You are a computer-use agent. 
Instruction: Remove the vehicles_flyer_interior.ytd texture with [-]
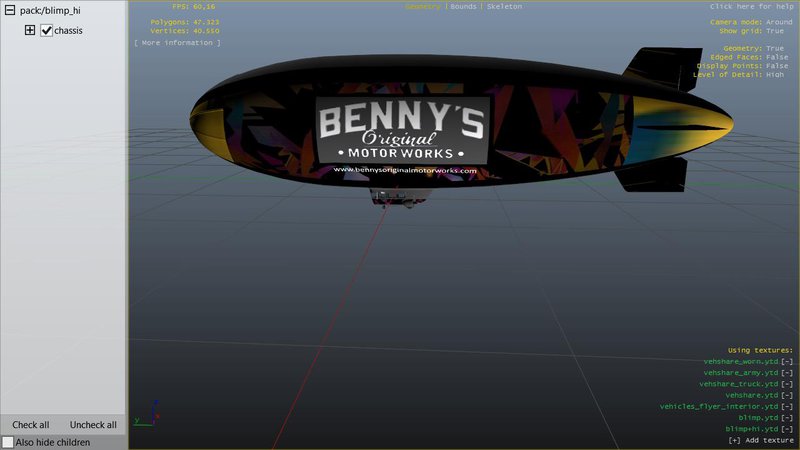tap(787, 407)
